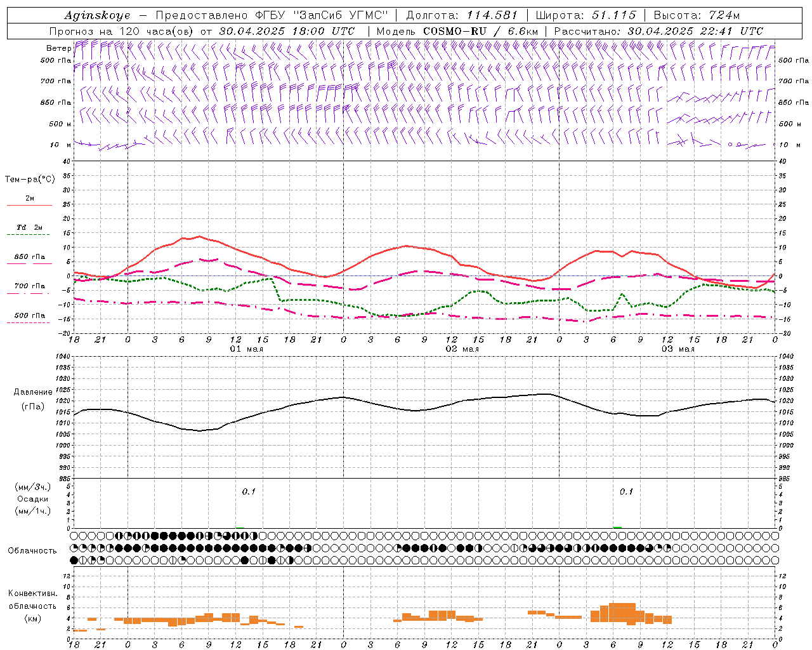Image resolution: width=812 pixels, height=650 pixels.
Task: Click the Осадки precipitation label
Action: pyautogui.click(x=33, y=499)
